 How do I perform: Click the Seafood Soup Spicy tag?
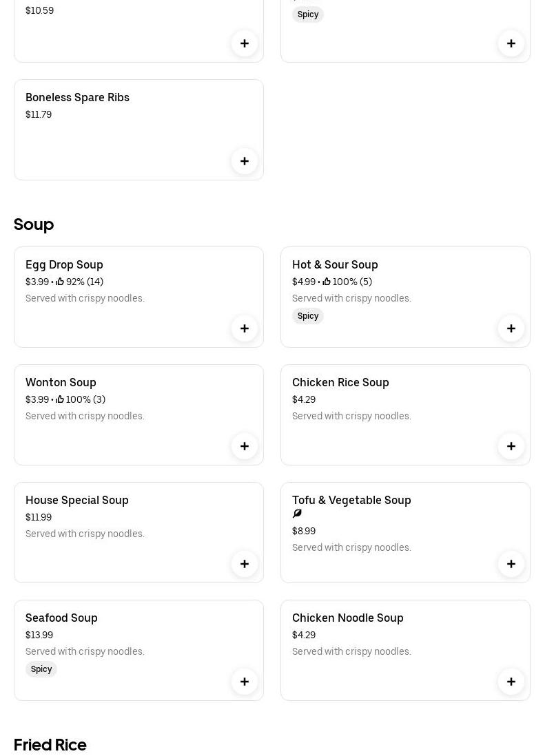(41, 669)
